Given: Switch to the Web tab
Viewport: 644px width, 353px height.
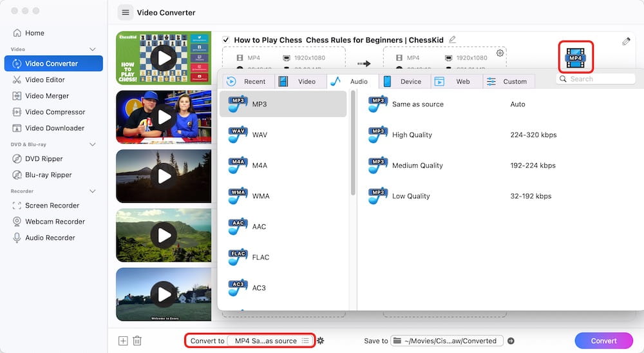Looking at the screenshot, I should pyautogui.click(x=457, y=81).
